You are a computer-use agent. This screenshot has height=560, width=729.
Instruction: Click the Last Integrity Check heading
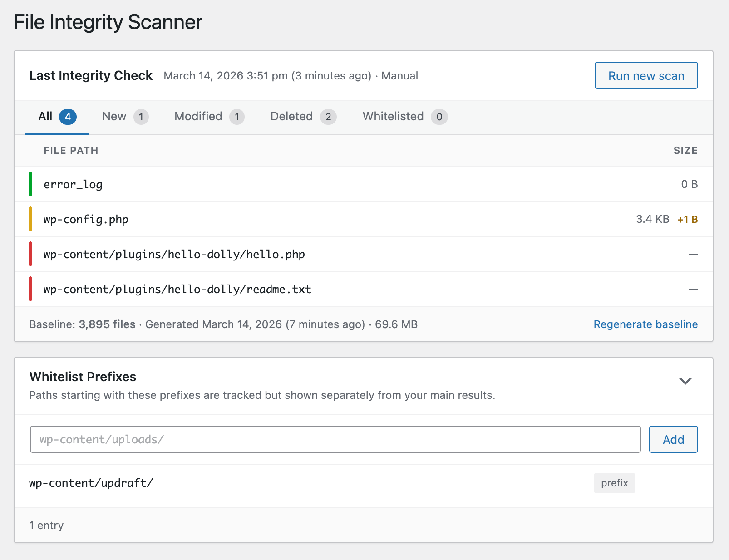(x=91, y=75)
